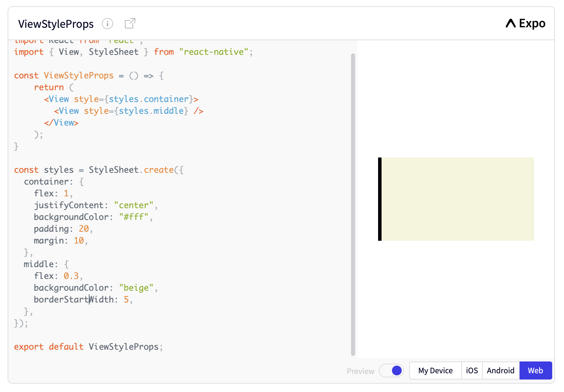Image resolution: width=564 pixels, height=392 pixels.
Task: Click the padding: 20 line
Action: point(63,229)
